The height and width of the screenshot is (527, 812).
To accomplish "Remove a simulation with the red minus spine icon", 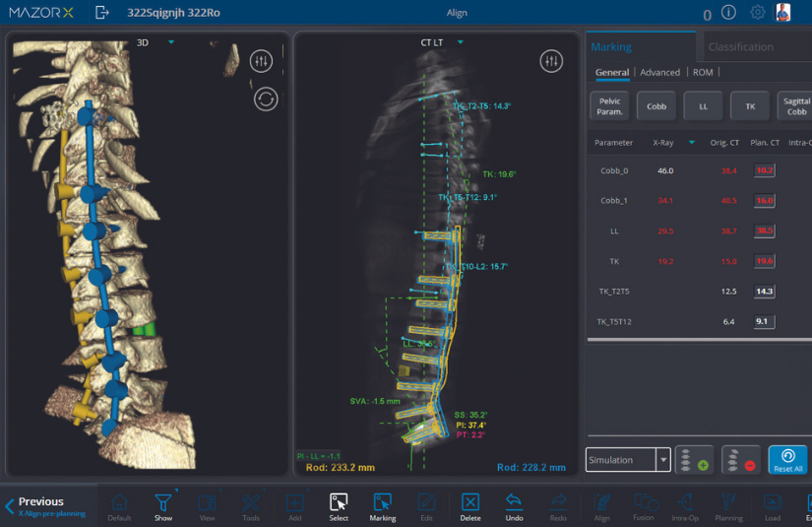I will pos(741,460).
